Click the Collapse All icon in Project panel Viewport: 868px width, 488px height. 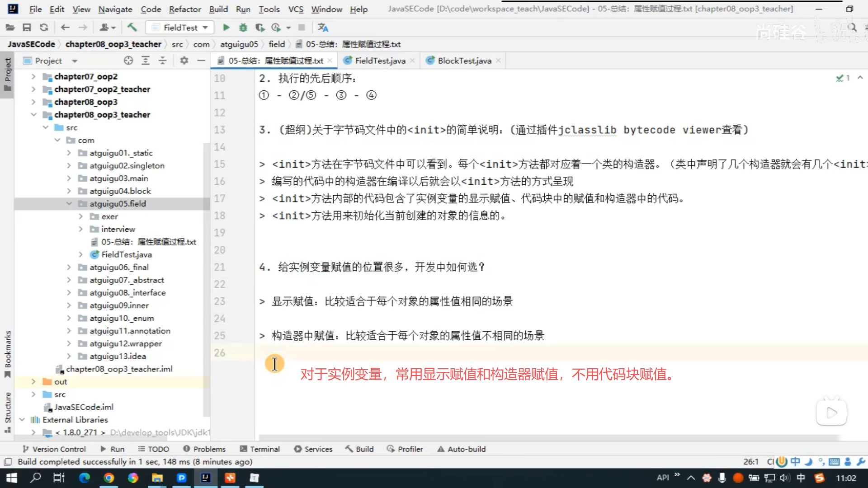[x=162, y=61]
